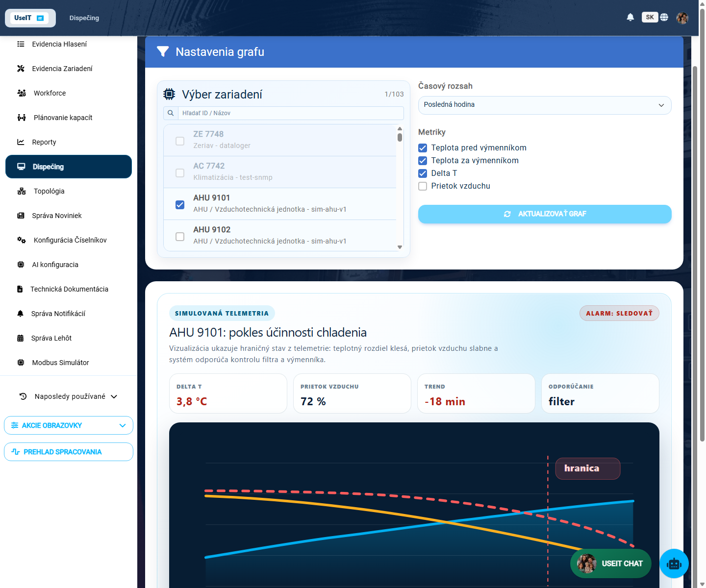Click the device list scrollbar thumb
The image size is (706, 588).
click(x=400, y=137)
